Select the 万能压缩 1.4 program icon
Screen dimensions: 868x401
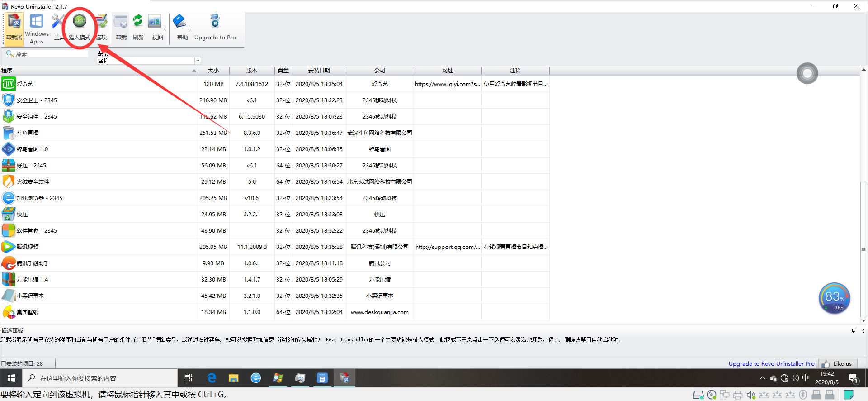pyautogui.click(x=8, y=280)
